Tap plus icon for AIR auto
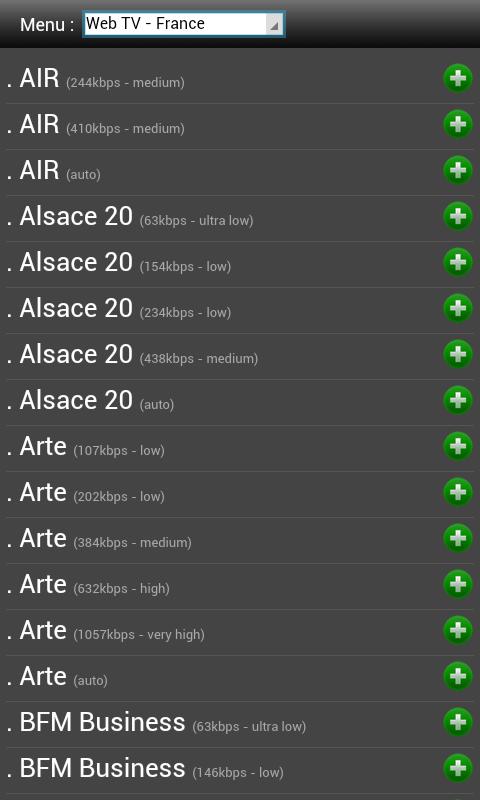Viewport: 480px width, 800px height. (458, 170)
